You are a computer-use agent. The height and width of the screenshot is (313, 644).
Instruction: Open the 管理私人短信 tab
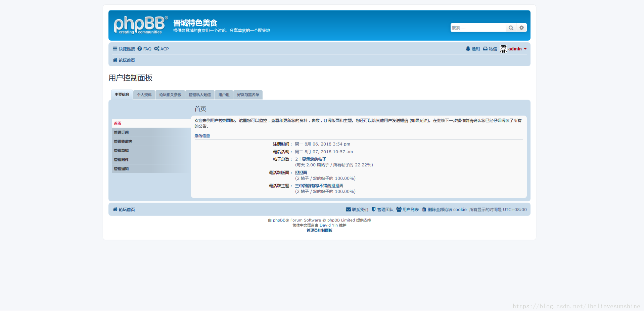[x=200, y=94]
